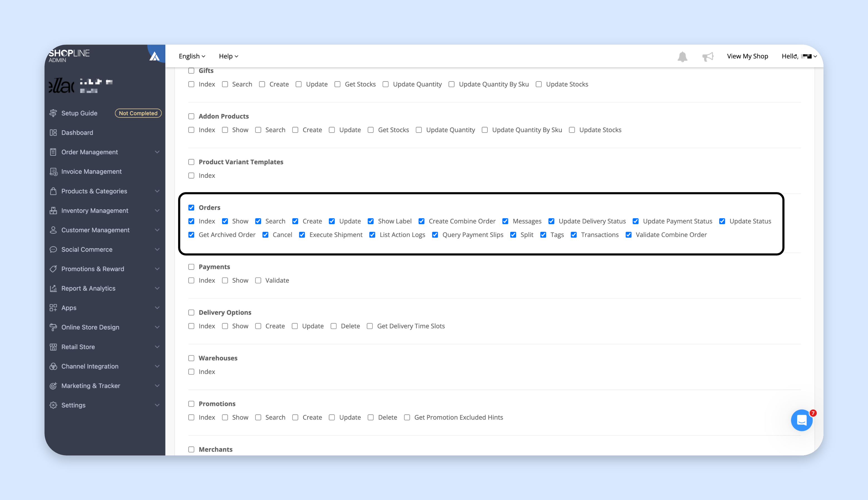Uncheck Validate Combine Order checkbox
This screenshot has height=500, width=868.
coord(628,235)
